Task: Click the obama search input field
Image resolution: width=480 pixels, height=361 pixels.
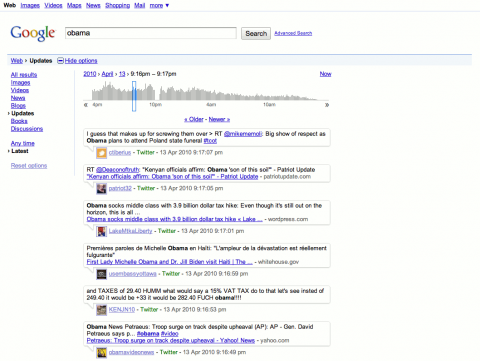Action: [x=151, y=33]
